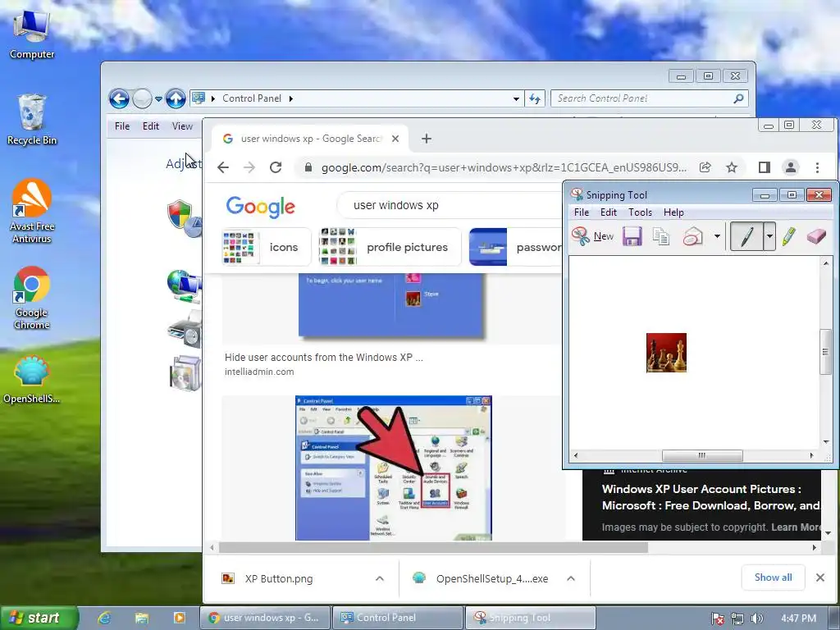Click the volume speaker tray icon
840x630 pixels.
click(x=756, y=619)
